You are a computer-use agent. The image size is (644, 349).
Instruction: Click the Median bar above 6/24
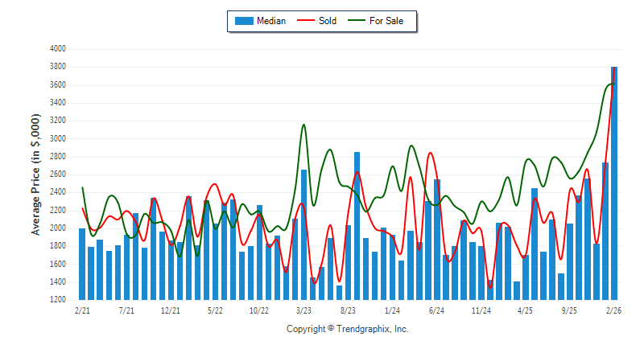click(x=437, y=240)
